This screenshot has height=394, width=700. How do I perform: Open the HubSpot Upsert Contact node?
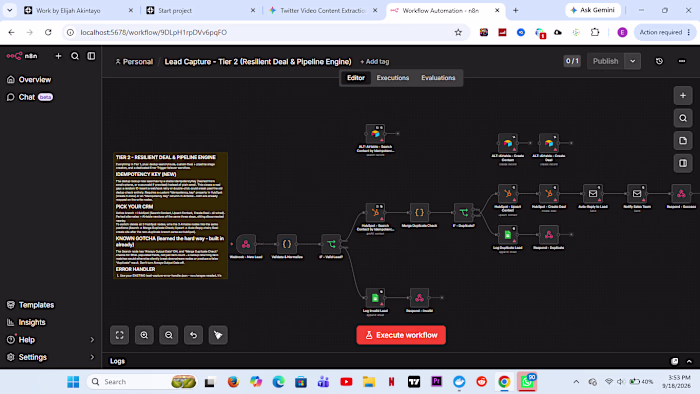click(508, 194)
